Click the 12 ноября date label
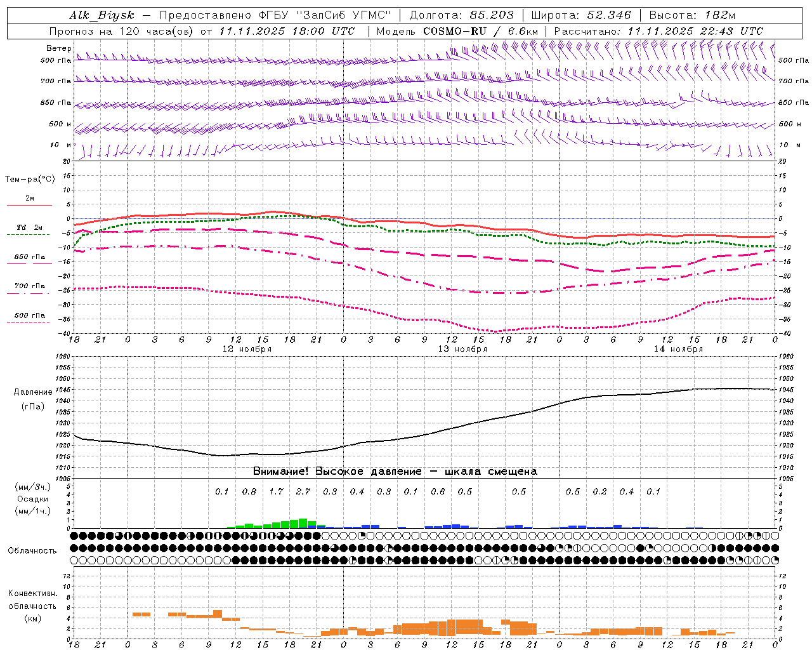 247,349
